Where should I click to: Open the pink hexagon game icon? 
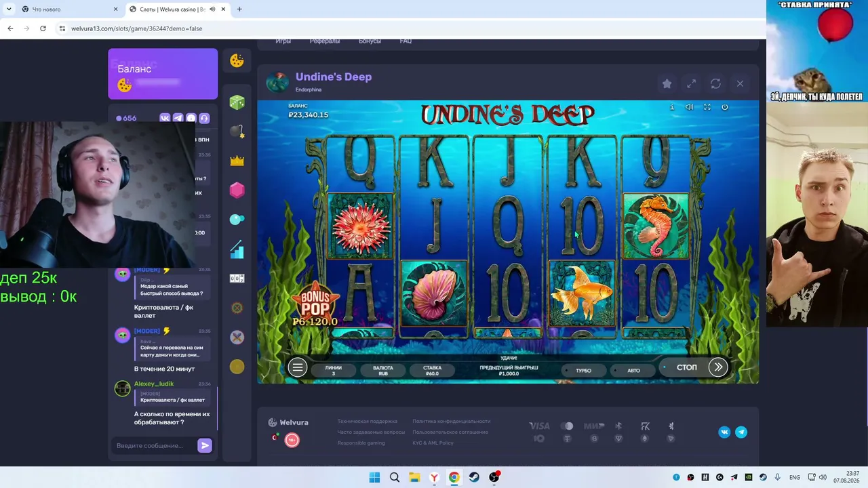237,190
